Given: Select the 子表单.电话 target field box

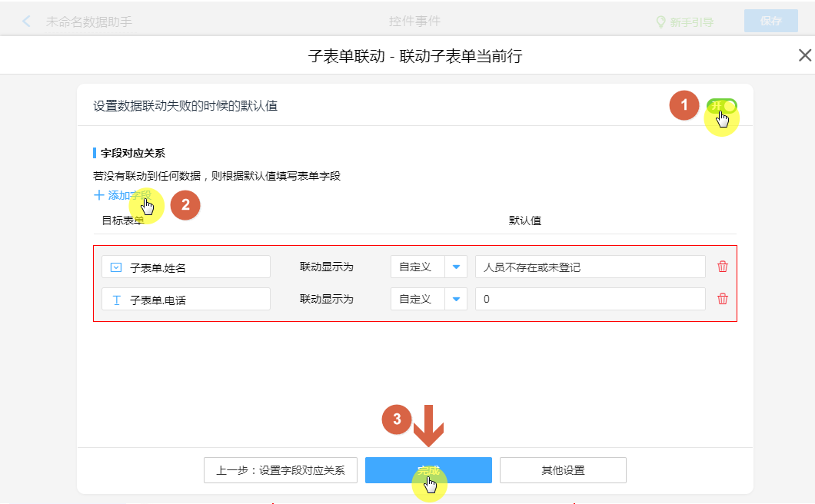Looking at the screenshot, I should coord(185,299).
